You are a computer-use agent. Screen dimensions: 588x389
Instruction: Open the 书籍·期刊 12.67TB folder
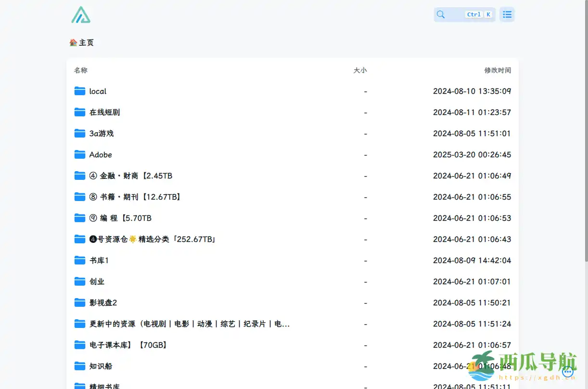pyautogui.click(x=135, y=197)
